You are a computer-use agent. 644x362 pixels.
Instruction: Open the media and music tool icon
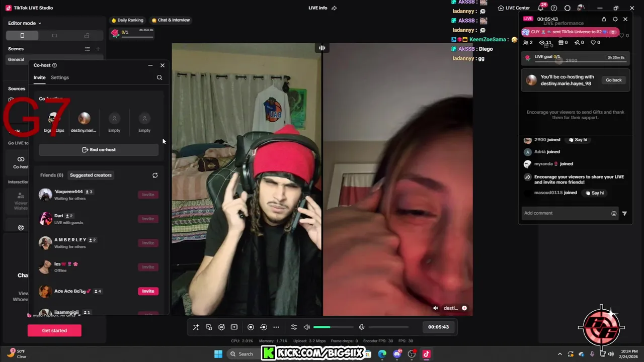pyautogui.click(x=209, y=327)
